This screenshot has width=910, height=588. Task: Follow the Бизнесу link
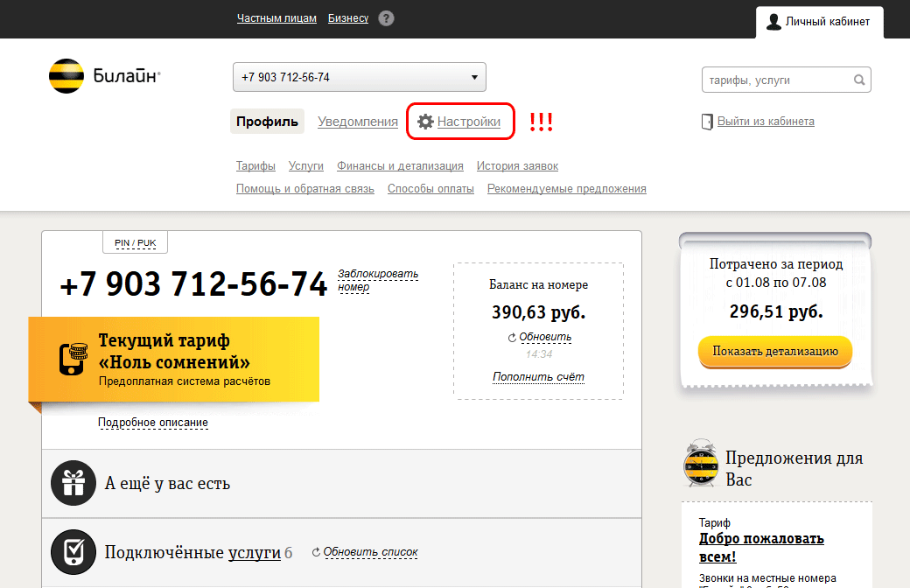coord(348,18)
